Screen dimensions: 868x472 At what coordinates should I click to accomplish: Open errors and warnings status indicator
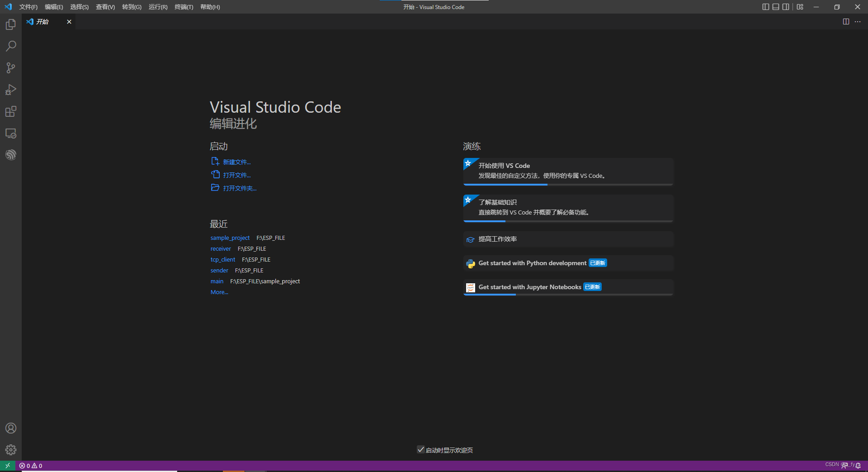pyautogui.click(x=31, y=466)
